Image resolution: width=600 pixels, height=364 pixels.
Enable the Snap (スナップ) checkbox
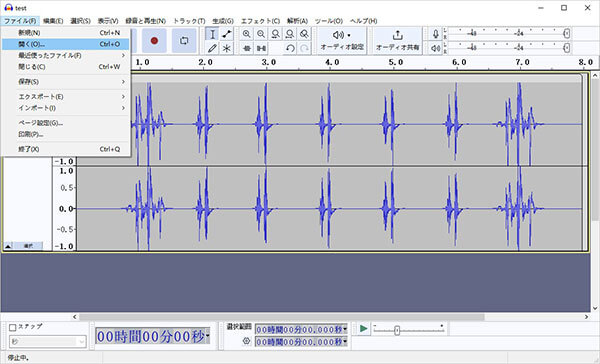point(13,327)
